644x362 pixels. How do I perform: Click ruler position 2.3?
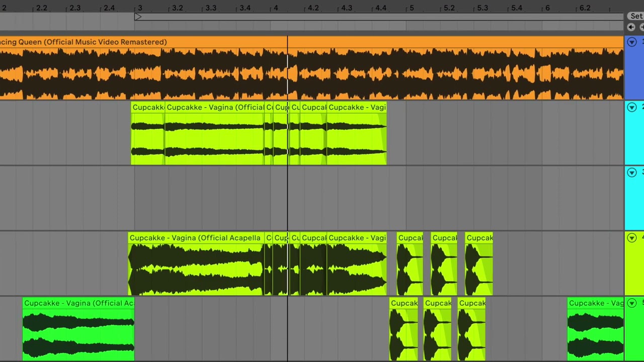(x=75, y=8)
